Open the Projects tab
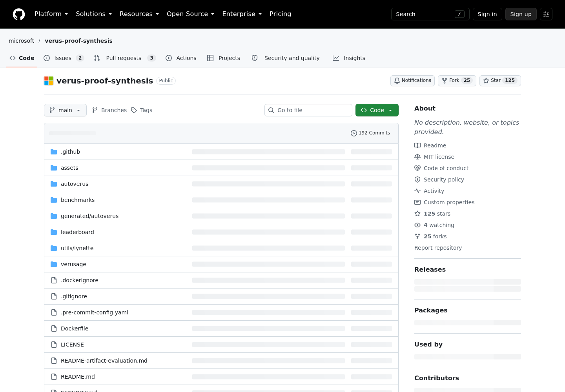Viewport: 565px width, 392px height. [224, 58]
